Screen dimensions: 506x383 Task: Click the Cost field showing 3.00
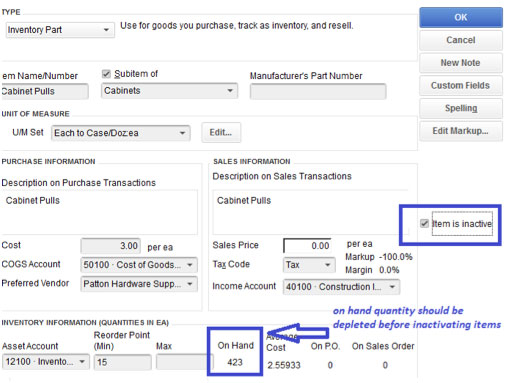coord(110,246)
